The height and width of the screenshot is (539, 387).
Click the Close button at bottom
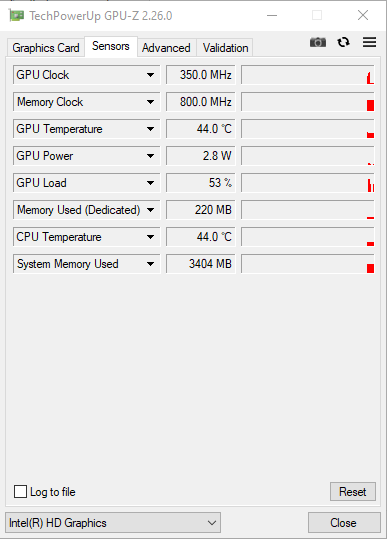click(x=344, y=522)
